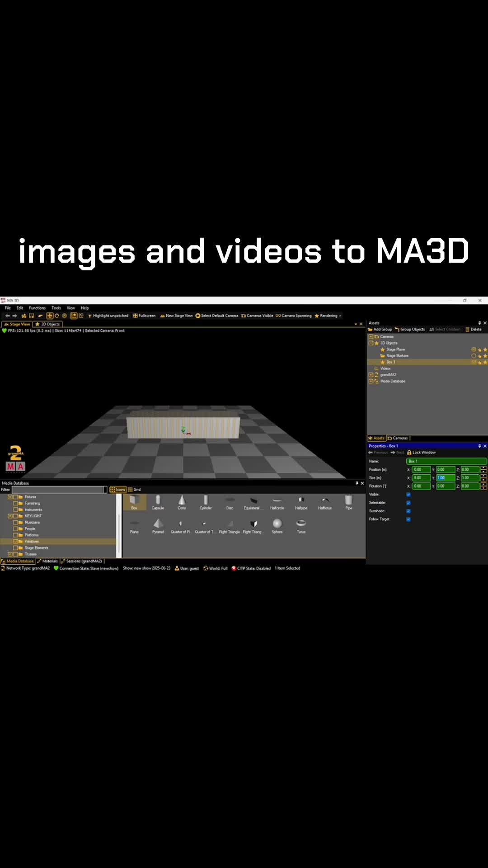Click the Name field containing Box 1
Screen dimensions: 488x868
point(446,461)
